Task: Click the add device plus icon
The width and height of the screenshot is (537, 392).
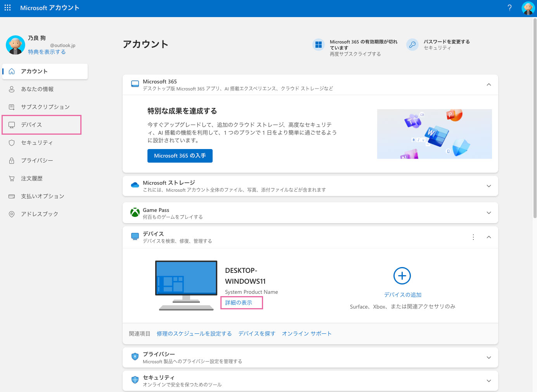Action: click(402, 276)
